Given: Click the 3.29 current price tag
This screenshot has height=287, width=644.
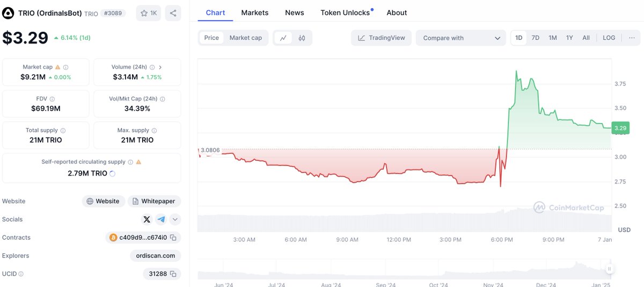Looking at the screenshot, I should click(x=620, y=128).
